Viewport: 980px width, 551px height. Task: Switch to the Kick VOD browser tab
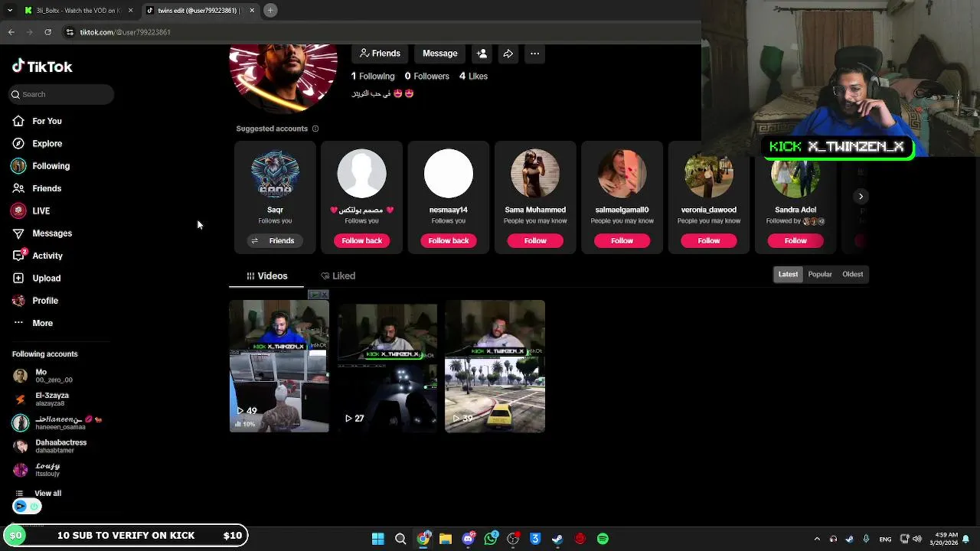78,11
